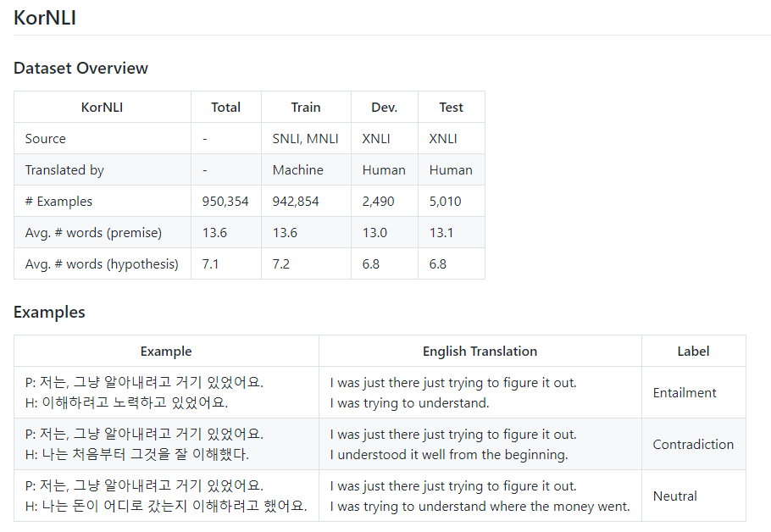Click the 13.1 premise value

click(x=441, y=233)
